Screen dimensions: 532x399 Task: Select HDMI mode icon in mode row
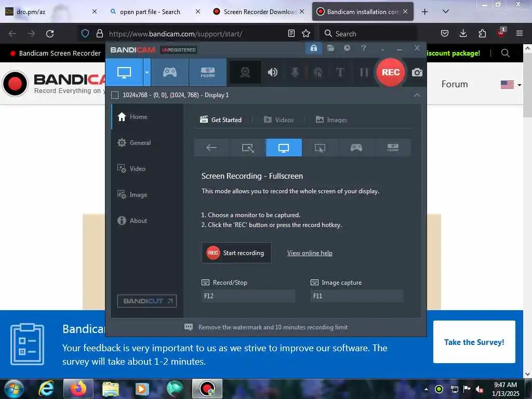[x=393, y=148]
